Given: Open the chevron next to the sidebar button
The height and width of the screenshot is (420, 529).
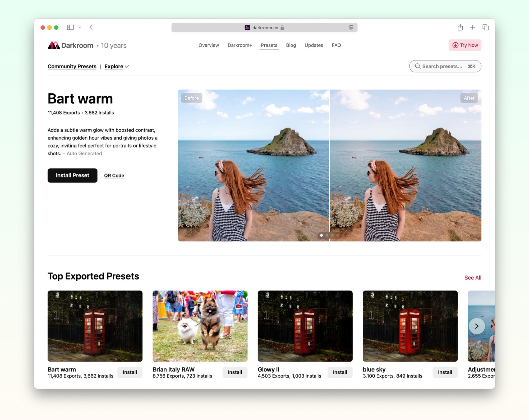Looking at the screenshot, I should pos(80,27).
